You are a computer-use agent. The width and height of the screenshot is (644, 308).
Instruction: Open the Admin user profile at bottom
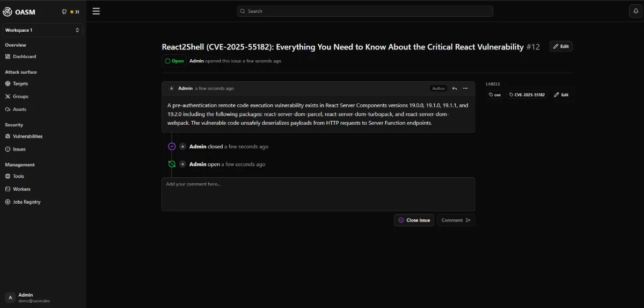[42, 297]
